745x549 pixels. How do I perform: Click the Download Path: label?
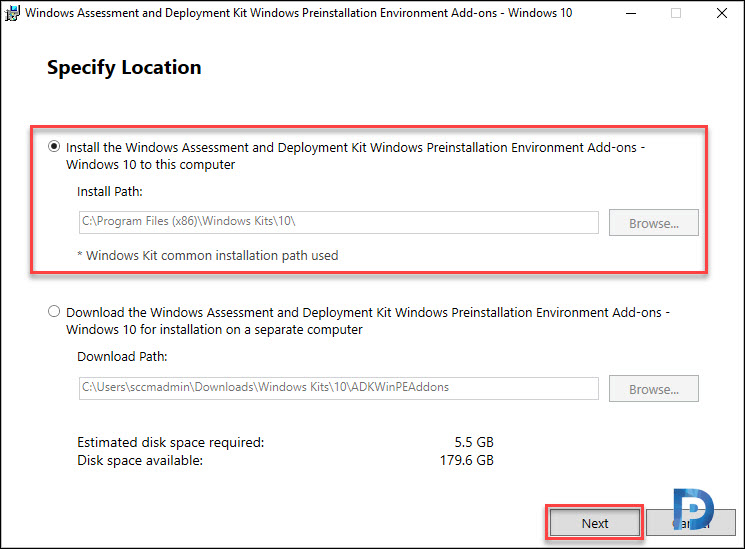(x=122, y=356)
